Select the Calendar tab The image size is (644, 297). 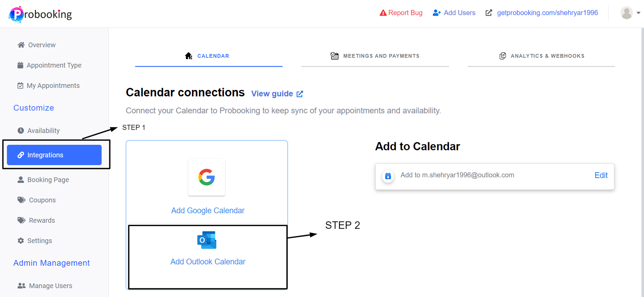click(x=209, y=56)
